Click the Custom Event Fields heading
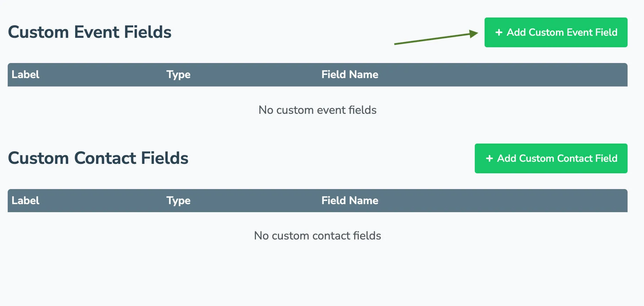 click(x=90, y=32)
